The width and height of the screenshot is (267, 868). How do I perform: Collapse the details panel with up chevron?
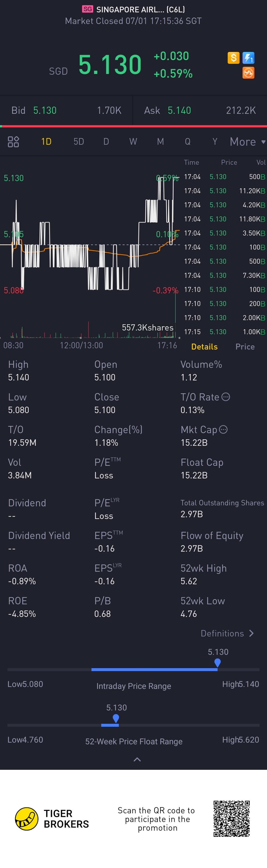click(137, 759)
